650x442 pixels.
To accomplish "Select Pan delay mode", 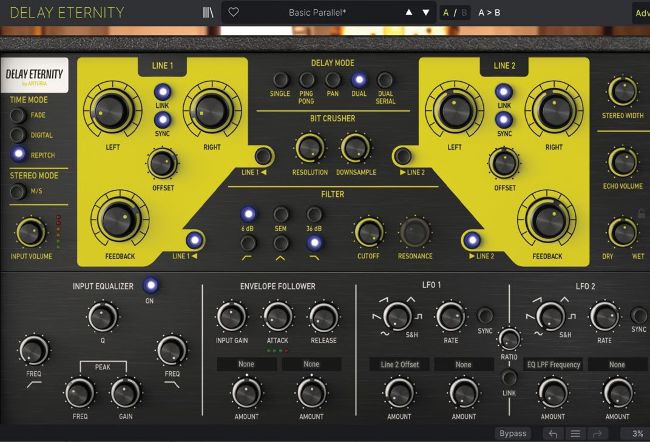I will [332, 80].
